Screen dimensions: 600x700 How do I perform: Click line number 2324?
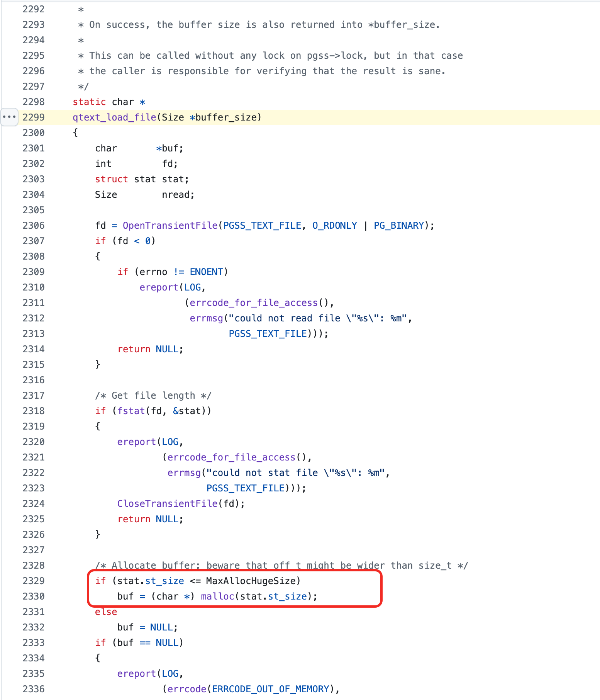[x=34, y=503]
